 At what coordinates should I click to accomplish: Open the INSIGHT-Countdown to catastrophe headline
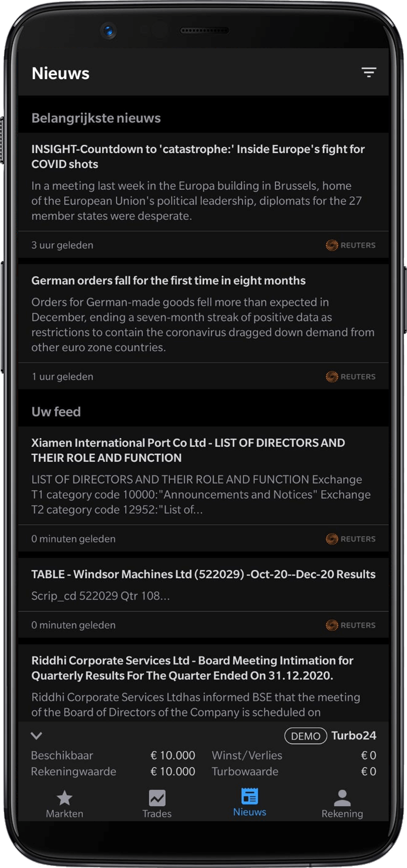point(198,157)
